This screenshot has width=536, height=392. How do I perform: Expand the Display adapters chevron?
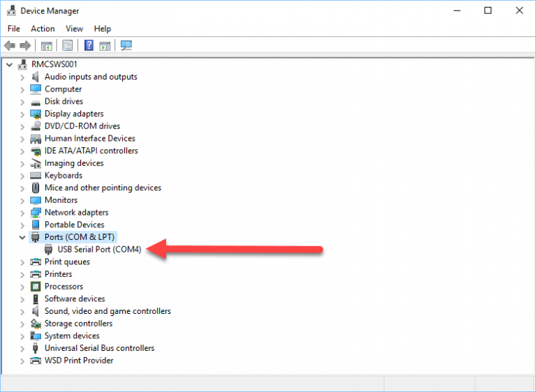(x=22, y=114)
